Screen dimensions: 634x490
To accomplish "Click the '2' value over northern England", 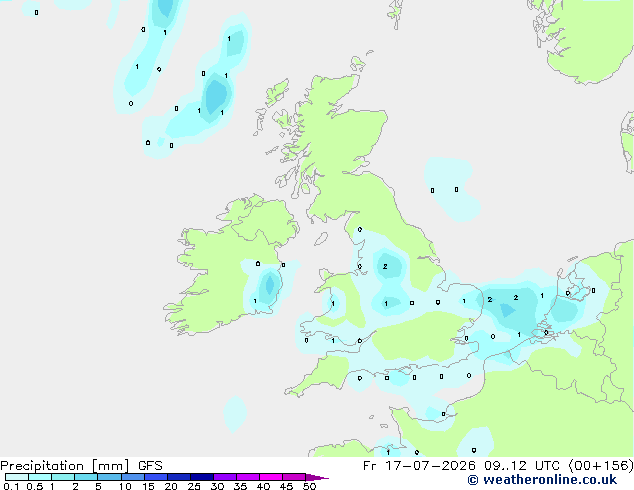I will 385,266.
